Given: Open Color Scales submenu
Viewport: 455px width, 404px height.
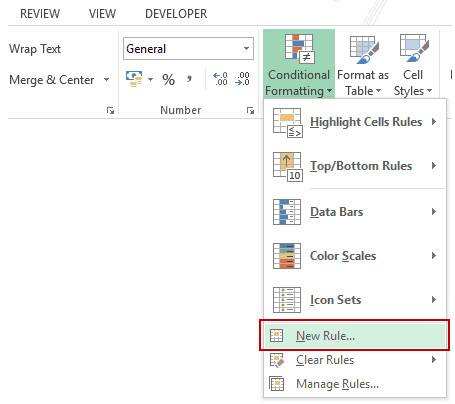Looking at the screenshot, I should (355, 256).
